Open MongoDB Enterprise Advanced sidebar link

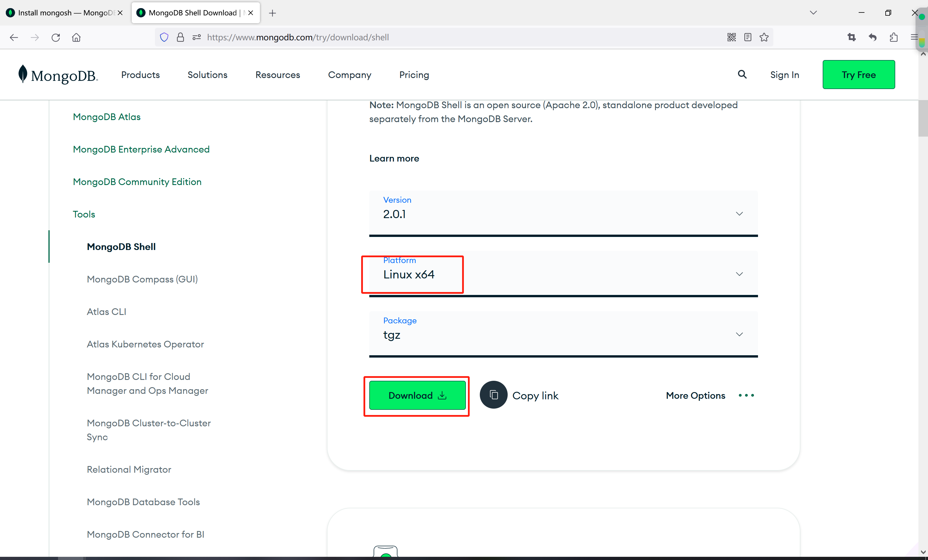pyautogui.click(x=141, y=149)
